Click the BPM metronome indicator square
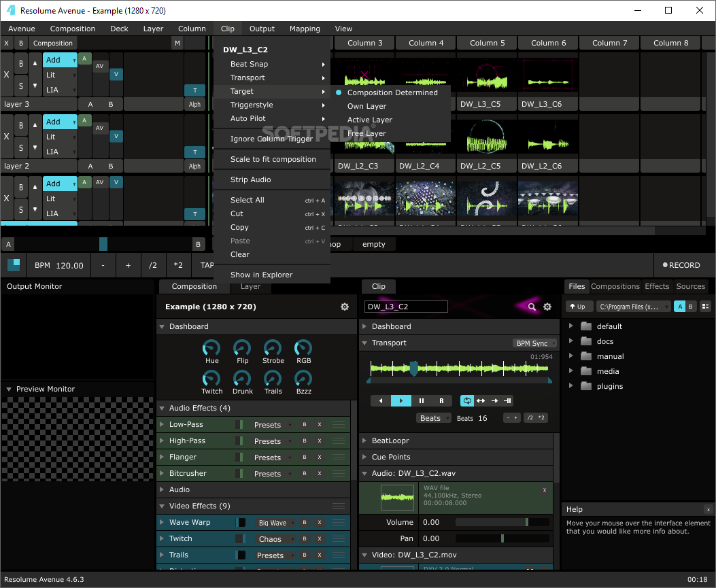The width and height of the screenshot is (716, 588). (x=14, y=265)
